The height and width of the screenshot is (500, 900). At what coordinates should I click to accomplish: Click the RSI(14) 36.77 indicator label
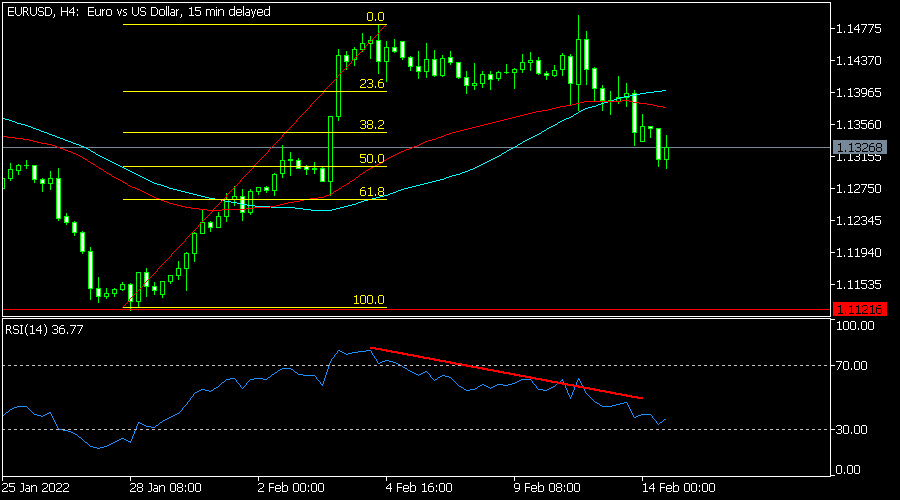44,330
